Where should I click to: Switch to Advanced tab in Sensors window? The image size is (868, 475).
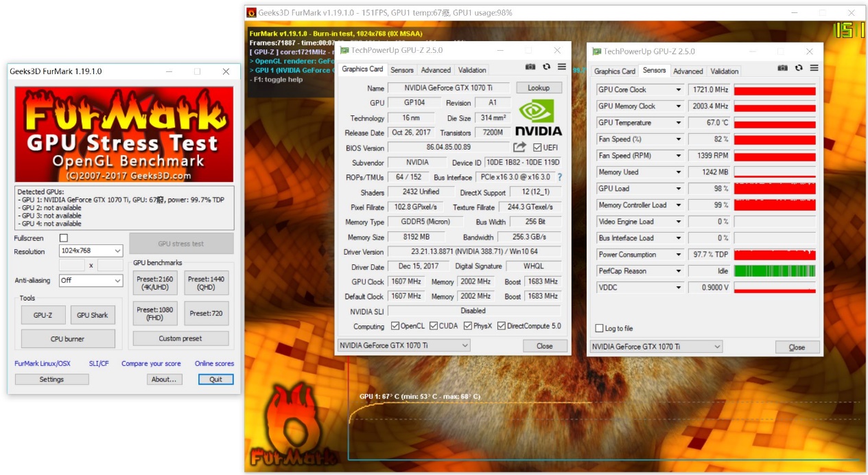[688, 71]
